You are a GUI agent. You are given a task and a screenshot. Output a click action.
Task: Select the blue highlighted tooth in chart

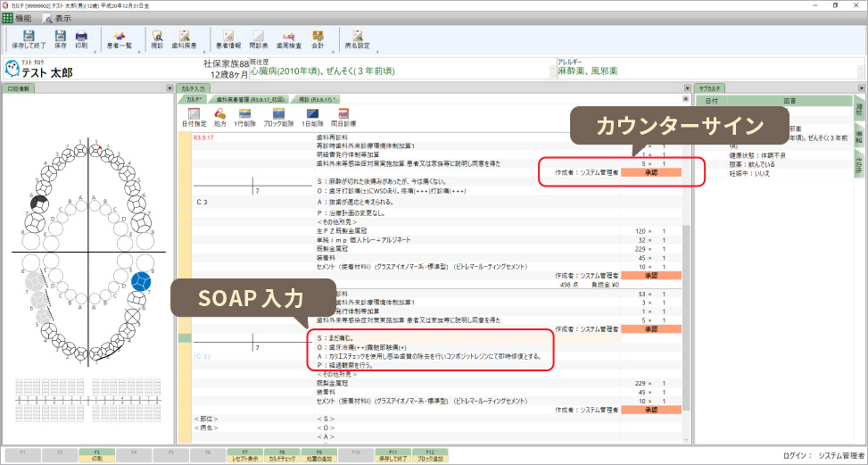(139, 281)
